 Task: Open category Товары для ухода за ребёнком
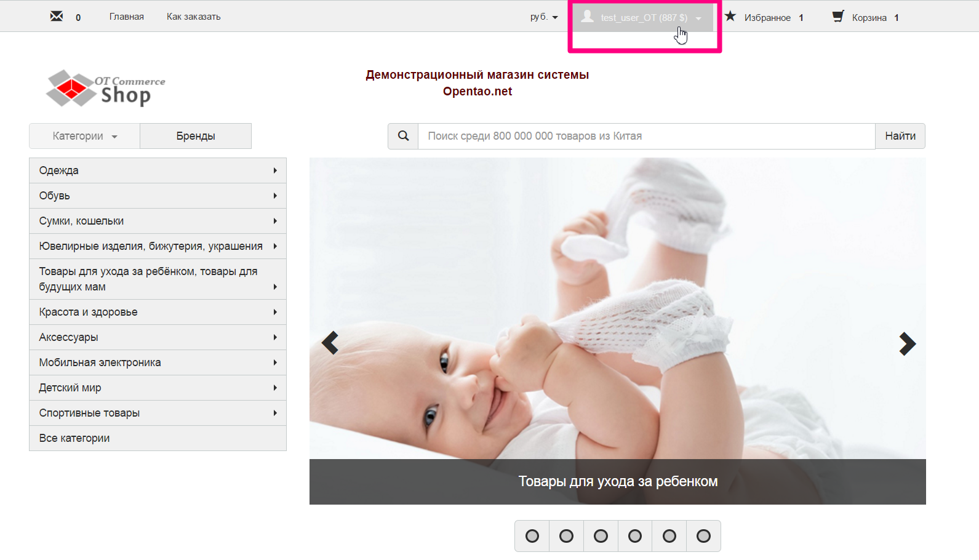pyautogui.click(x=158, y=279)
